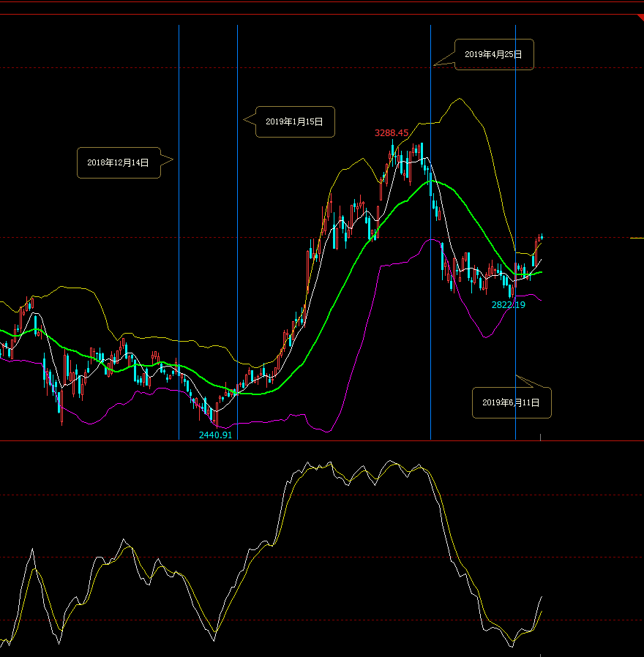
Task: Click the divider between price chart and indicator panel
Action: 322,440
